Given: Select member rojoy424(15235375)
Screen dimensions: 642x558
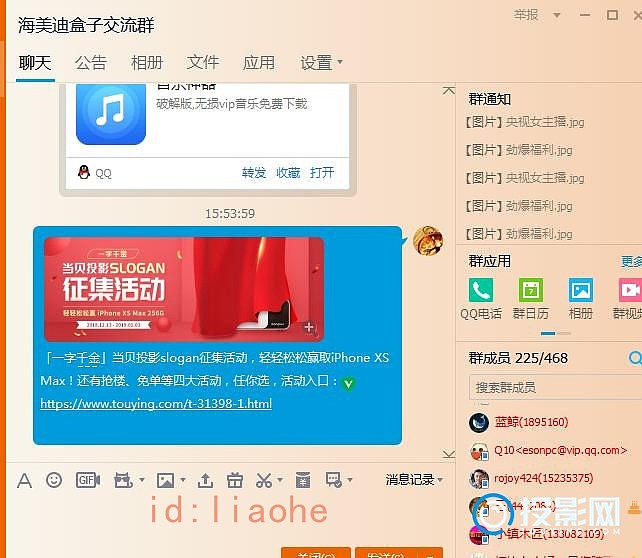Looking at the screenshot, I should (x=543, y=478).
